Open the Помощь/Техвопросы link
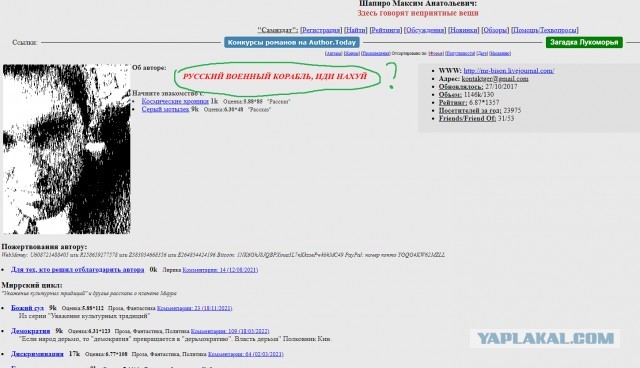The width and height of the screenshot is (640, 368). click(x=545, y=30)
